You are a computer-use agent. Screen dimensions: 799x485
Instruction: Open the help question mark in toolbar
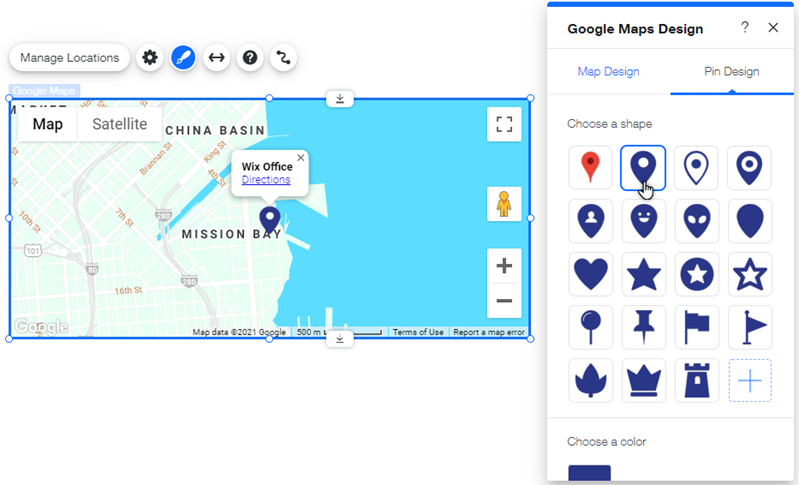pos(250,58)
